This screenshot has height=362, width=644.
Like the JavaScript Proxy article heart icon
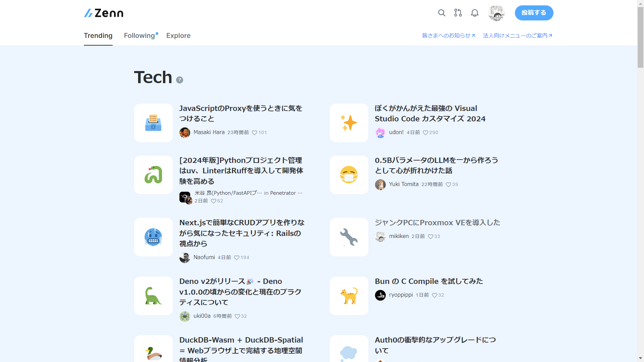pos(255,132)
